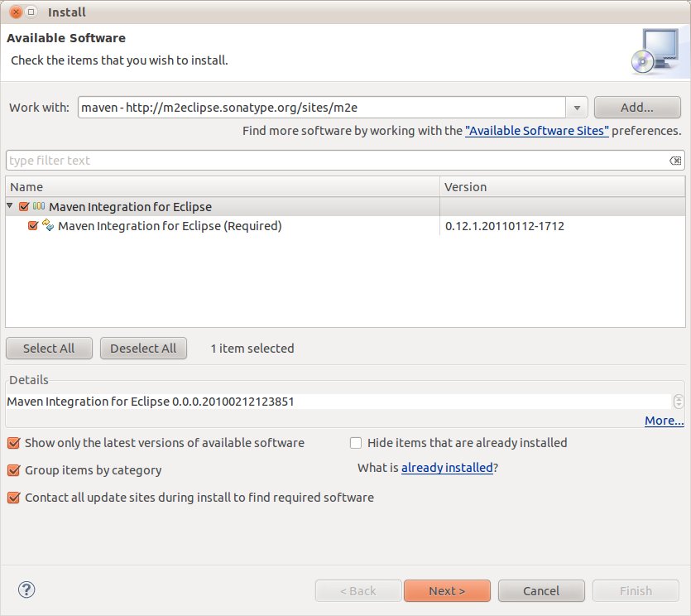Open the Available Software Sites preferences link
The width and height of the screenshot is (691, 616).
coord(537,131)
